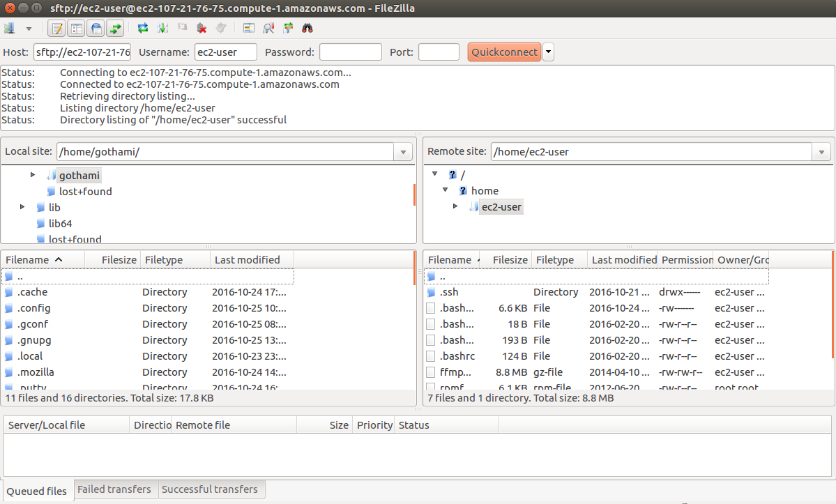The image size is (836, 504).
Task: Select the .gnupg folder icon in local list
Action: click(x=8, y=340)
